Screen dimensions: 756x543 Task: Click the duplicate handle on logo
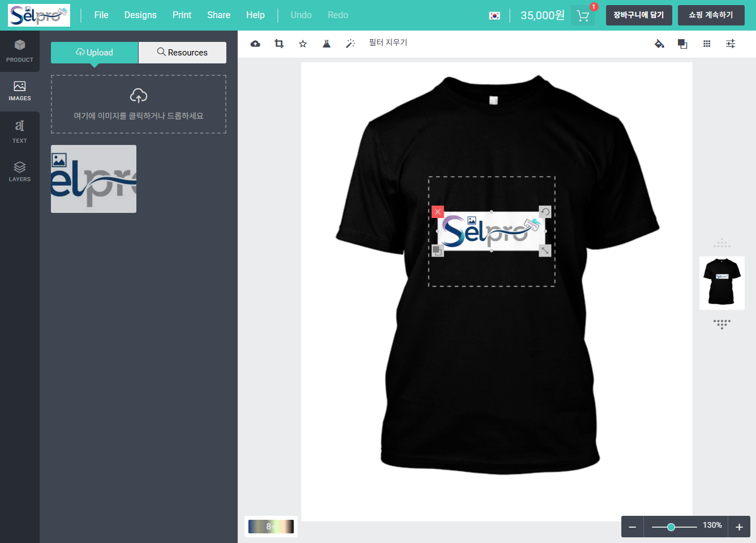437,250
